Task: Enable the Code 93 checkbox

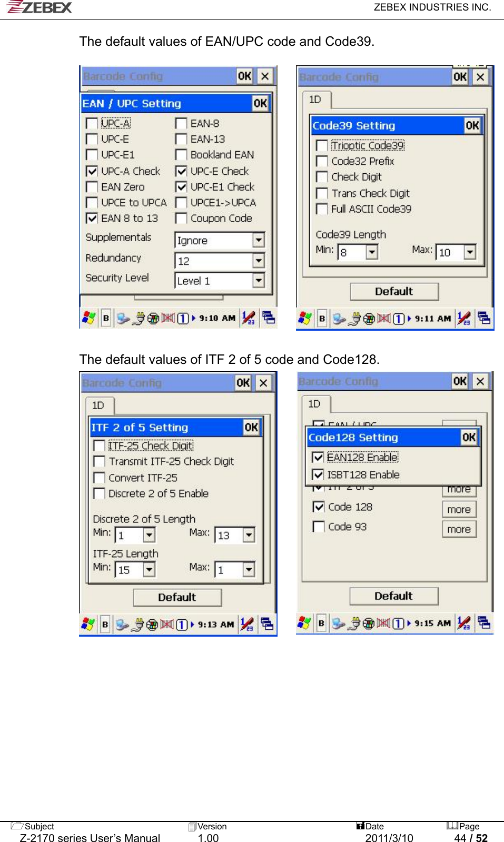Action: pos(319,527)
